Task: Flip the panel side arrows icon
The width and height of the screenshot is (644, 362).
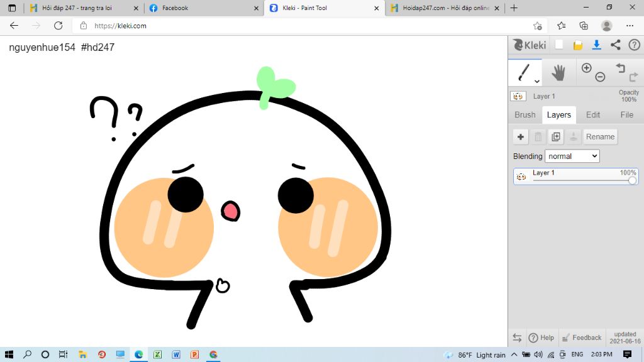Action: tap(517, 337)
